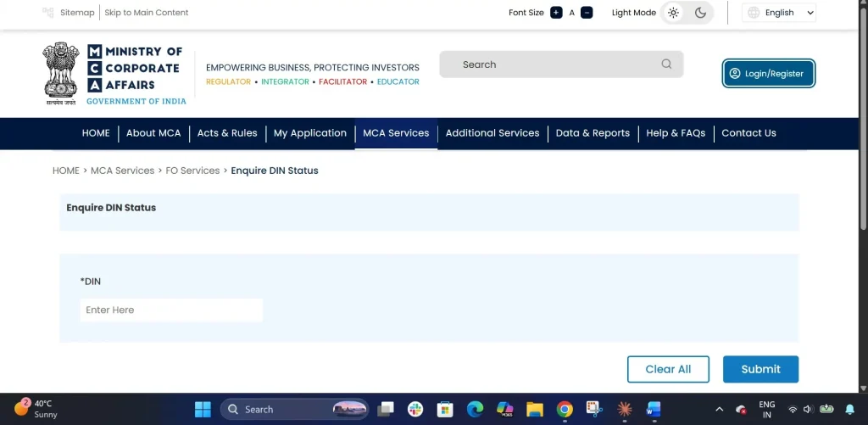Open the Login/Register button

(768, 73)
